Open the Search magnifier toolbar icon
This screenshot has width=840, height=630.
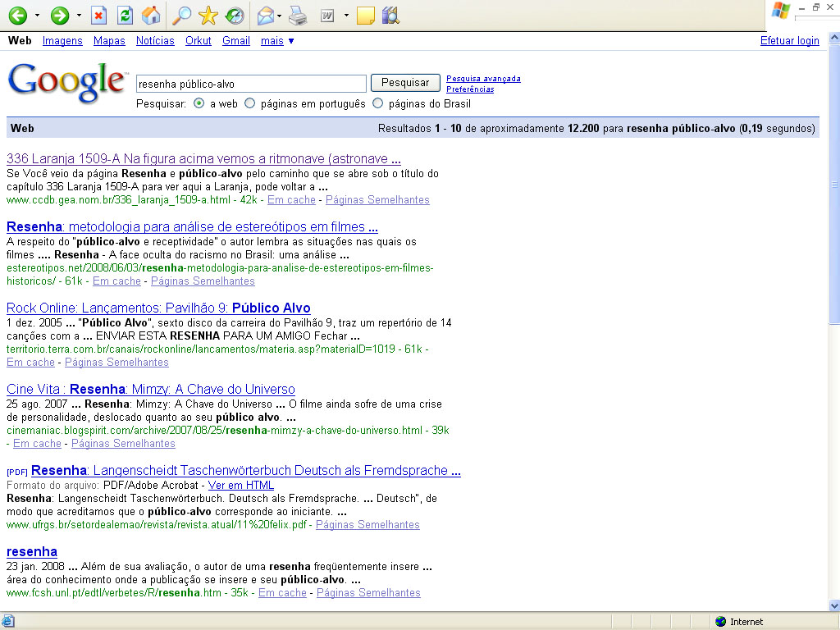pos(182,16)
